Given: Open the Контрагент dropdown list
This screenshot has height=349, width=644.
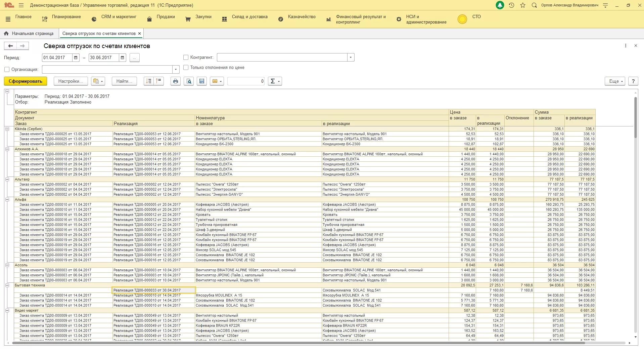Looking at the screenshot, I should [x=351, y=57].
